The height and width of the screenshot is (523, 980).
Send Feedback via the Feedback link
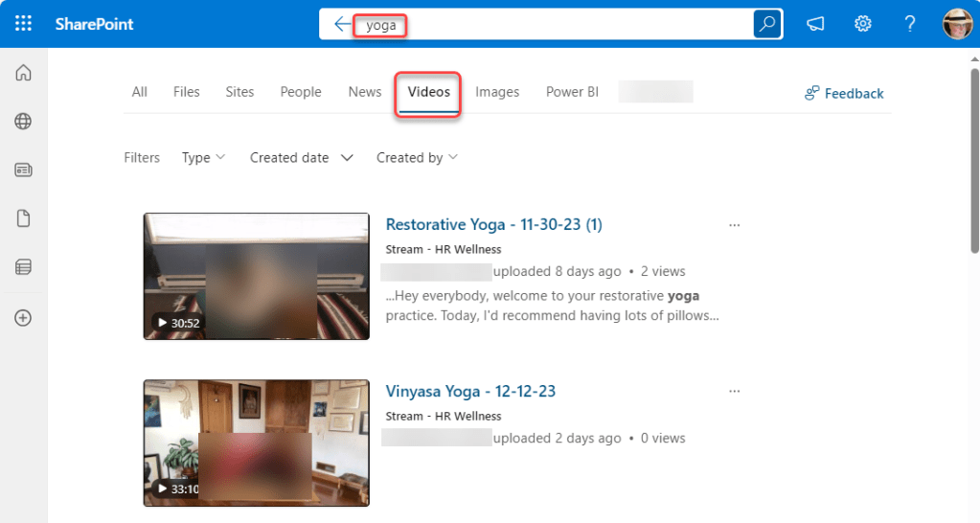844,93
